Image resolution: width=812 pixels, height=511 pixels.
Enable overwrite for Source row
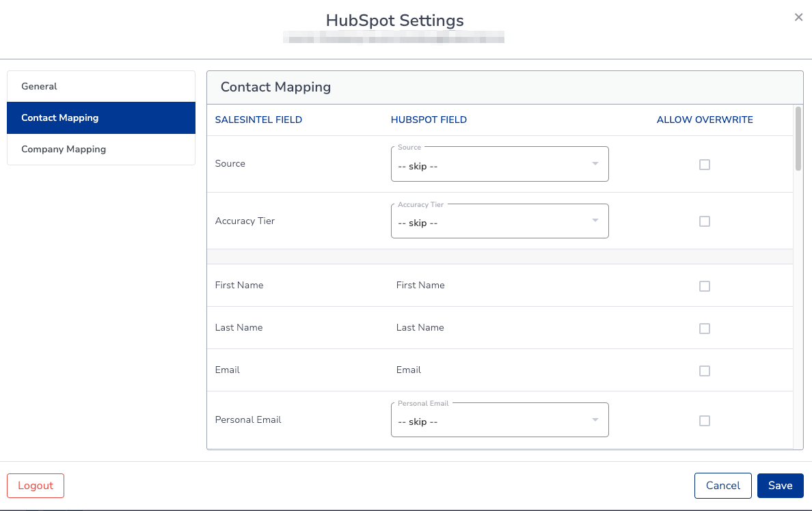[704, 165]
